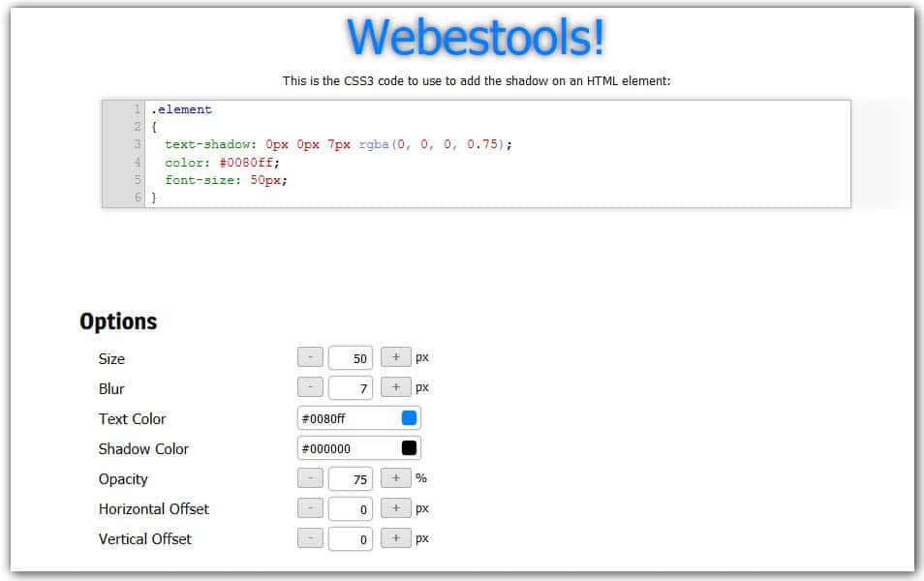This screenshot has height=581, width=924.
Task: Increase the Size value with its plus stepper
Action: tap(395, 357)
